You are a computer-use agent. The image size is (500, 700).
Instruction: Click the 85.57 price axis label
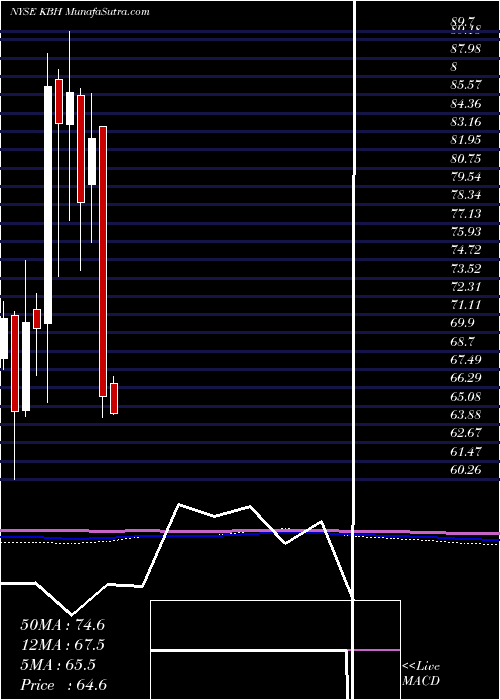pos(466,85)
